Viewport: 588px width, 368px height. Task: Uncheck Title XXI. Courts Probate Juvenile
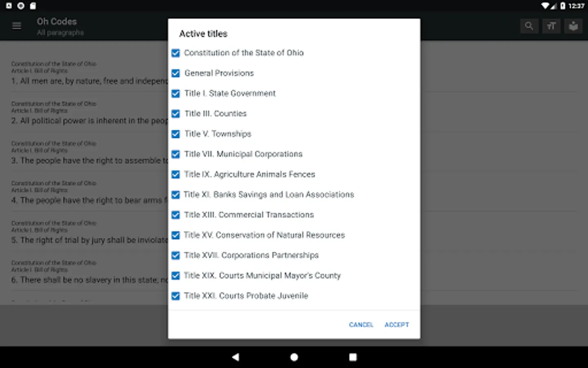pos(176,296)
